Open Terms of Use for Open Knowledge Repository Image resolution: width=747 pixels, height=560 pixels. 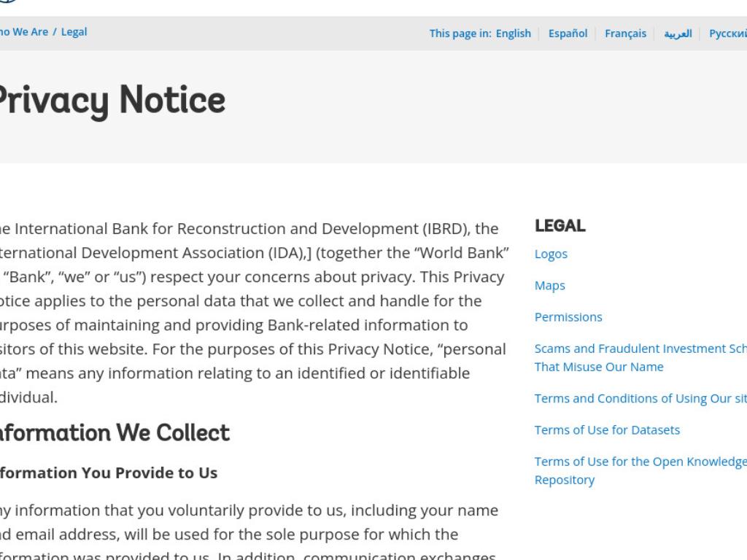pos(640,470)
